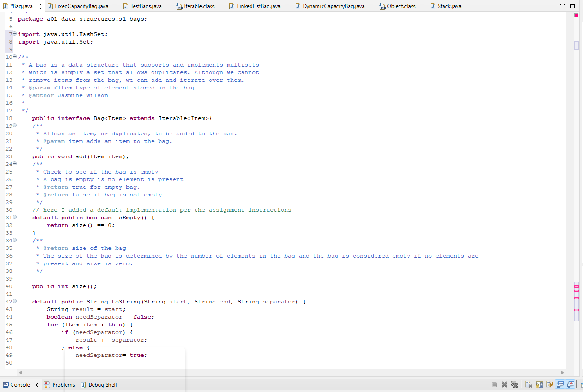Click the Terminate icon in the Console toolbar
Image resolution: width=583 pixels, height=392 pixels.
pos(494,384)
